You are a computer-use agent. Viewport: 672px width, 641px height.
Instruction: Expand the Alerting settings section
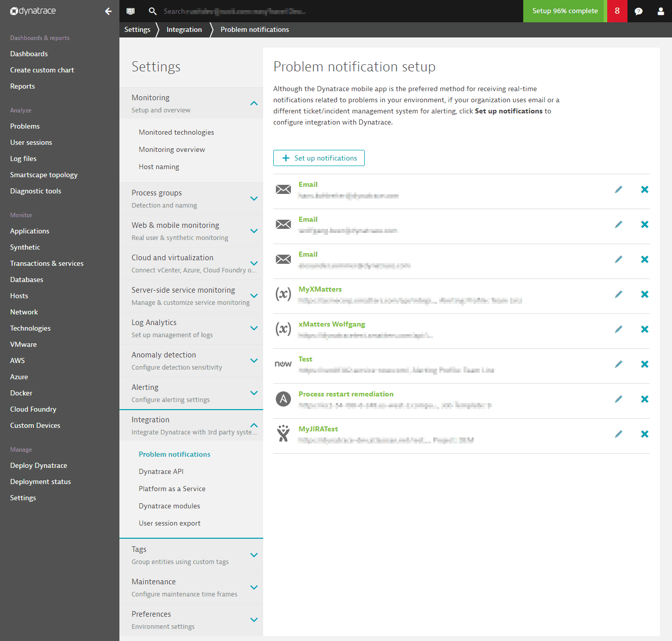pos(254,393)
